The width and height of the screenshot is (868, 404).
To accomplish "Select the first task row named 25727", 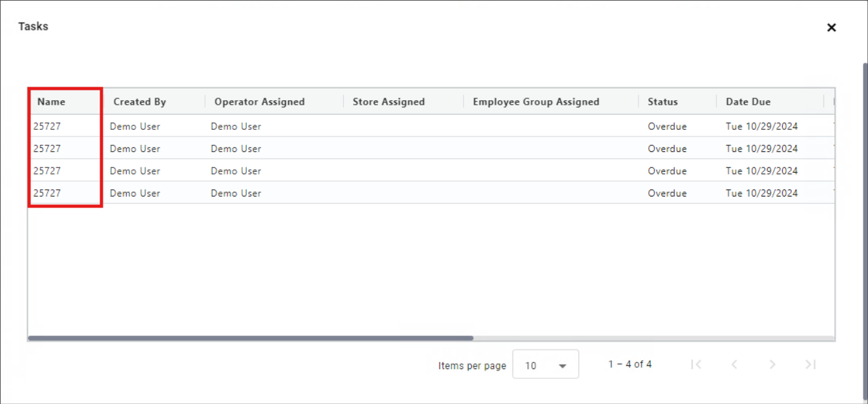I will pos(47,126).
